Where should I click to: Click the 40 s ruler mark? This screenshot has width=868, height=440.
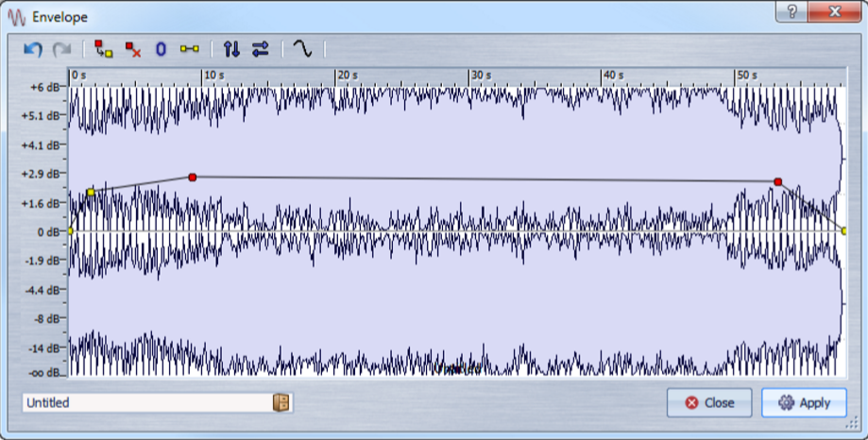(x=614, y=76)
